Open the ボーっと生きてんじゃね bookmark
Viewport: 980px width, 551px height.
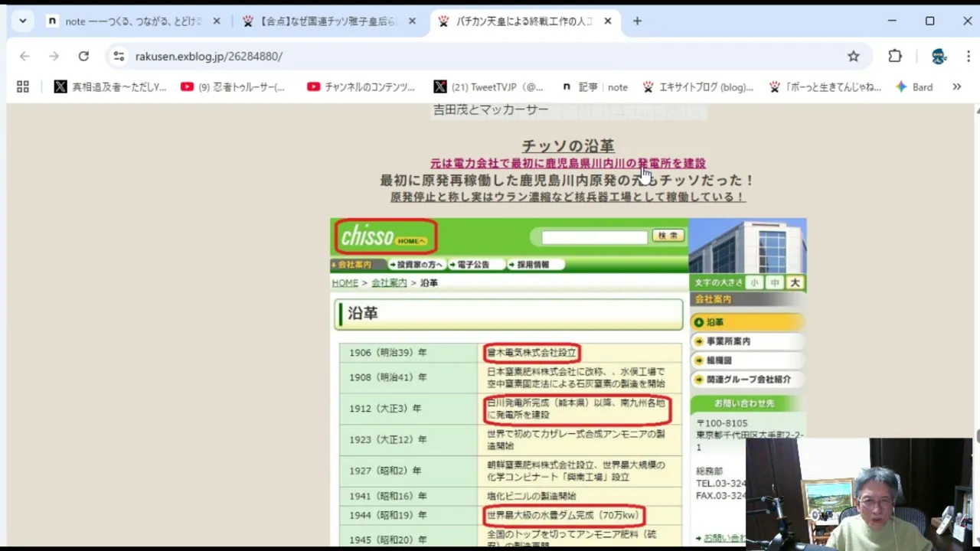pos(825,87)
